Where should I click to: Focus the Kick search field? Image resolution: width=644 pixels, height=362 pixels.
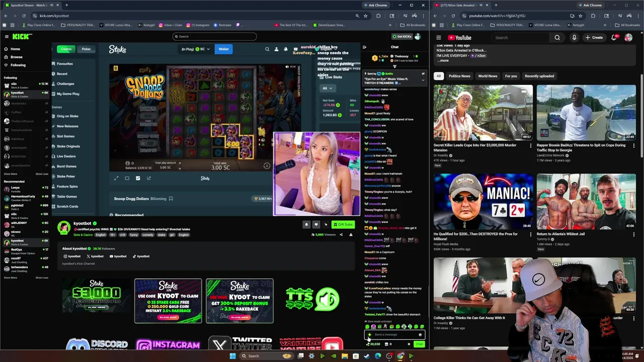pyautogui.click(x=214, y=36)
